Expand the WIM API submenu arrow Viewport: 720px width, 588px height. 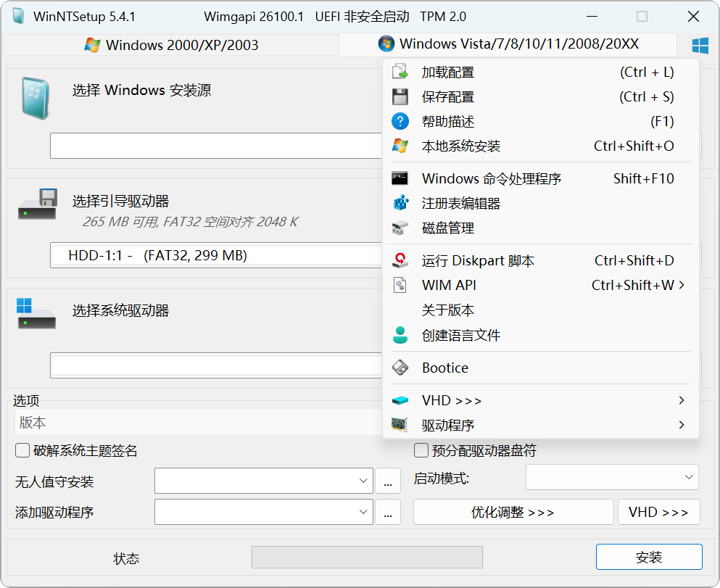tap(682, 285)
